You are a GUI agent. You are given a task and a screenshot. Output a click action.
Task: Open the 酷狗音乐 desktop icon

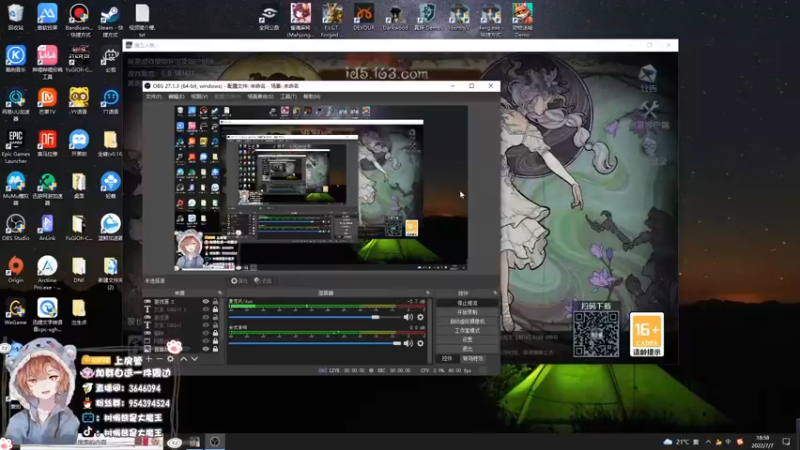pyautogui.click(x=15, y=59)
